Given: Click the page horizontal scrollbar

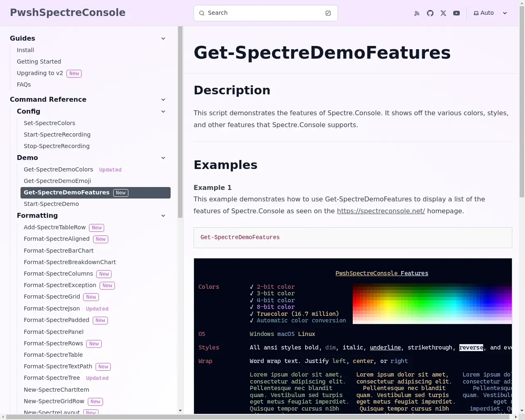Looking at the screenshot, I should [258, 417].
